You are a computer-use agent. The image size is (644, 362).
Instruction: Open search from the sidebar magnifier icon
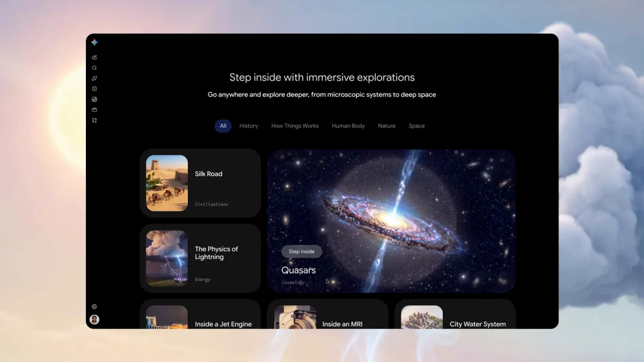coord(94,68)
